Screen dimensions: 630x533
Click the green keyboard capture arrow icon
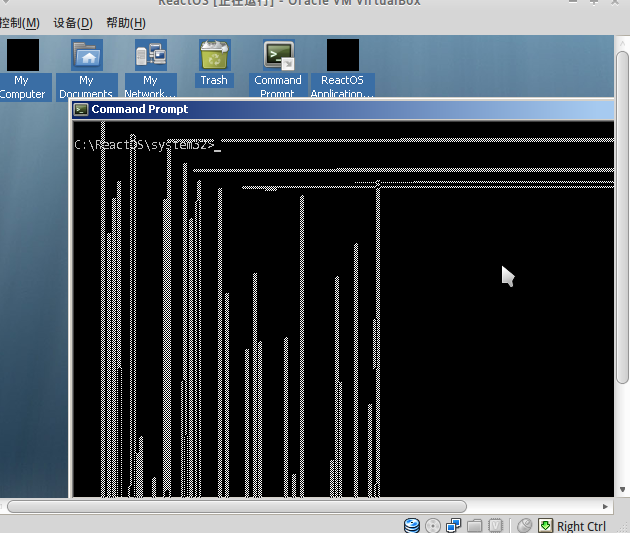tap(545, 525)
